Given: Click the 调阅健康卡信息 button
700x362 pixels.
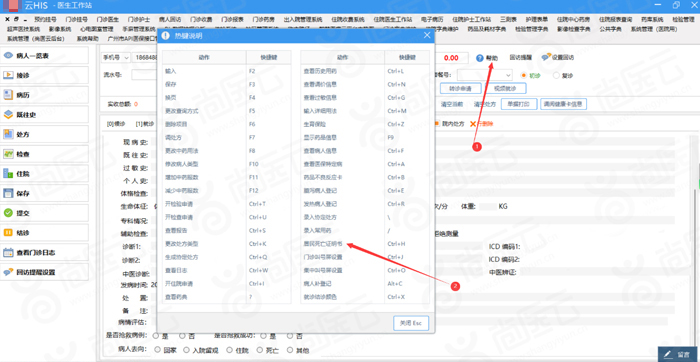Looking at the screenshot, I should click(563, 104).
